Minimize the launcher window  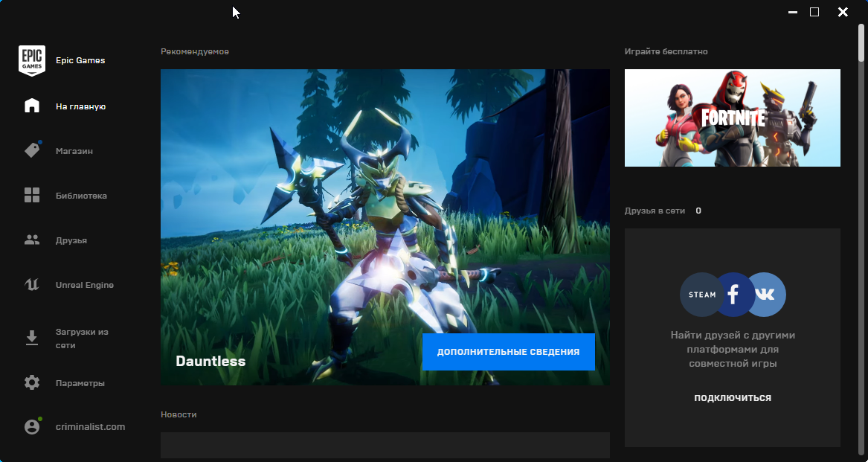(x=793, y=12)
